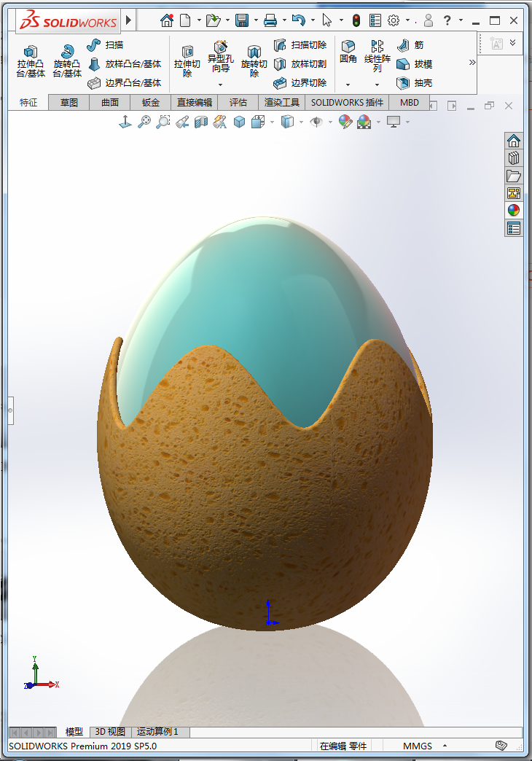
Task: Save the document with Save icon
Action: [242, 20]
